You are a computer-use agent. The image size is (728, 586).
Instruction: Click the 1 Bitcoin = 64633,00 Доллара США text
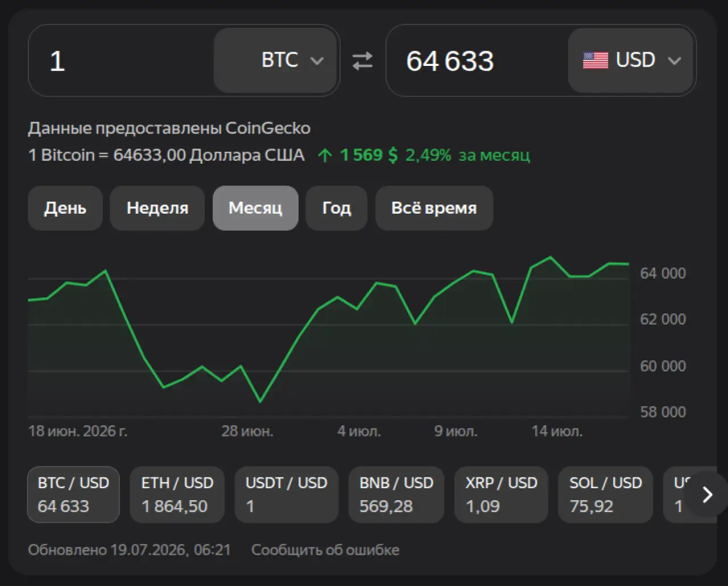pos(167,155)
